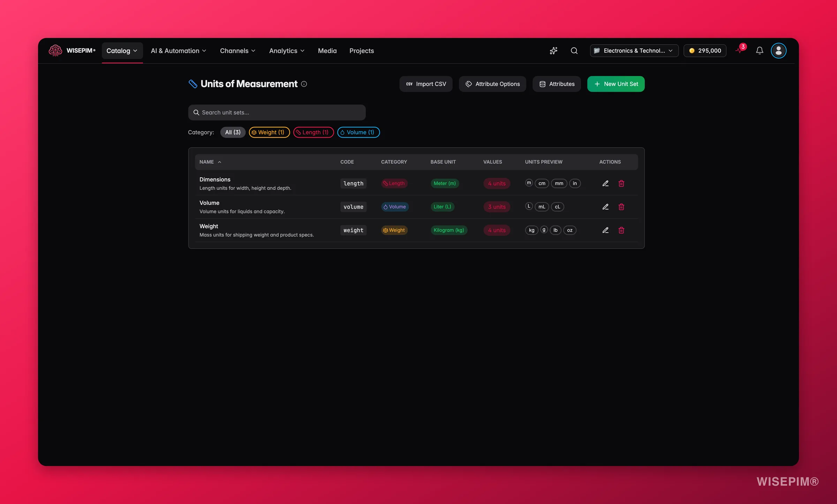Open the AI sparkle assistant icon
The height and width of the screenshot is (504, 837).
(x=553, y=51)
